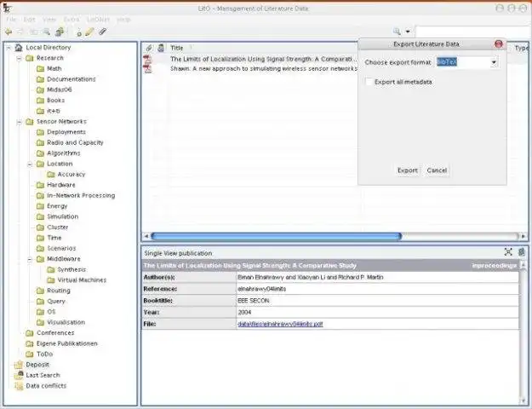
Task: Open the export format combo box arrow
Action: [x=494, y=62]
